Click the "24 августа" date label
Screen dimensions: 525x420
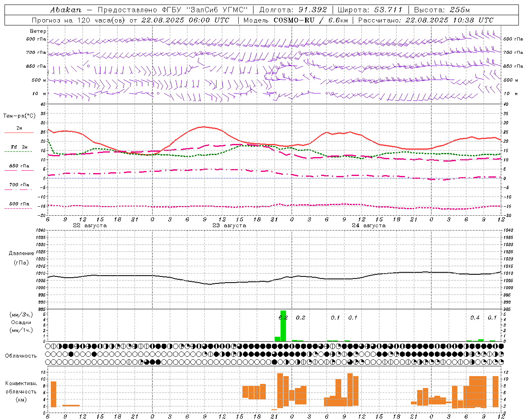coord(369,226)
